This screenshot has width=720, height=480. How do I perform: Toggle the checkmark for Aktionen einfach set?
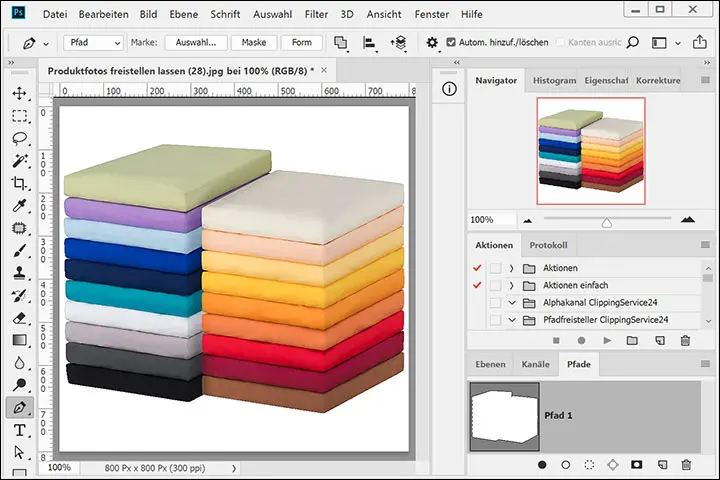(476, 286)
